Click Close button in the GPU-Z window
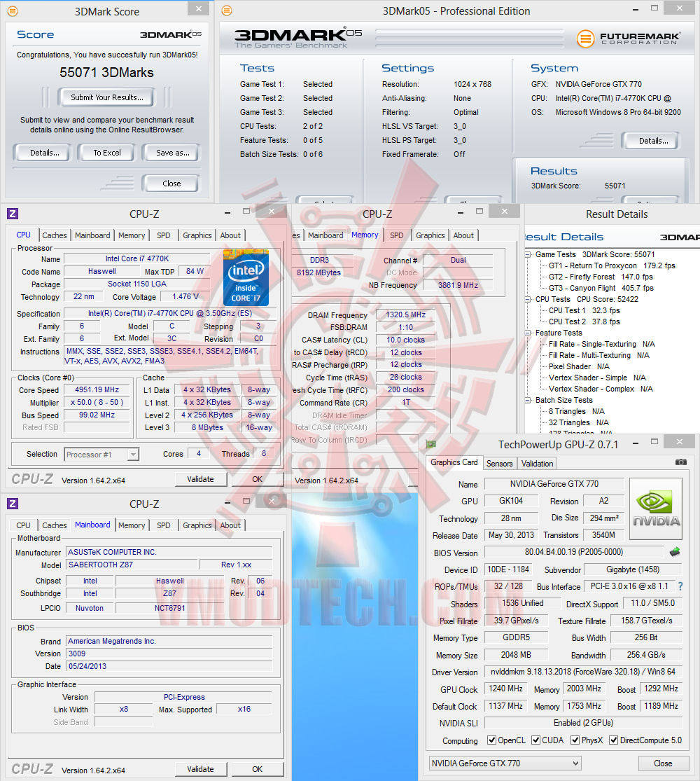Viewport: 700px width, 781px height. 663,763
